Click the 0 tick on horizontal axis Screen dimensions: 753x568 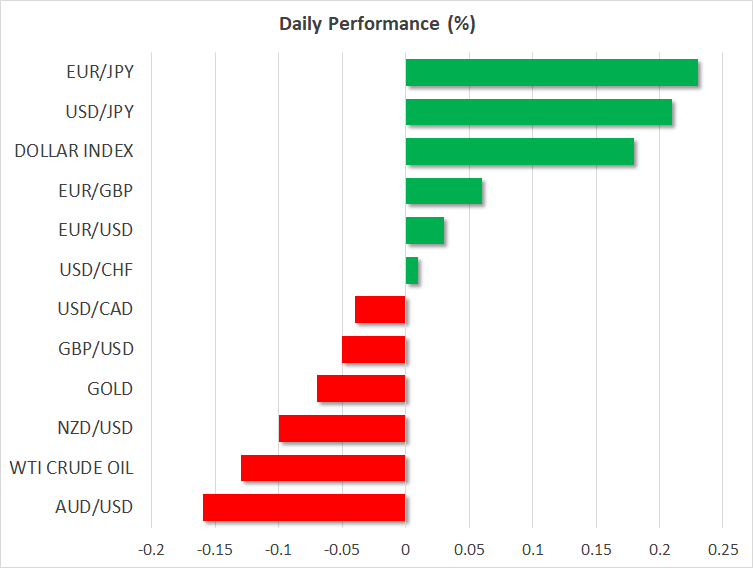point(405,549)
